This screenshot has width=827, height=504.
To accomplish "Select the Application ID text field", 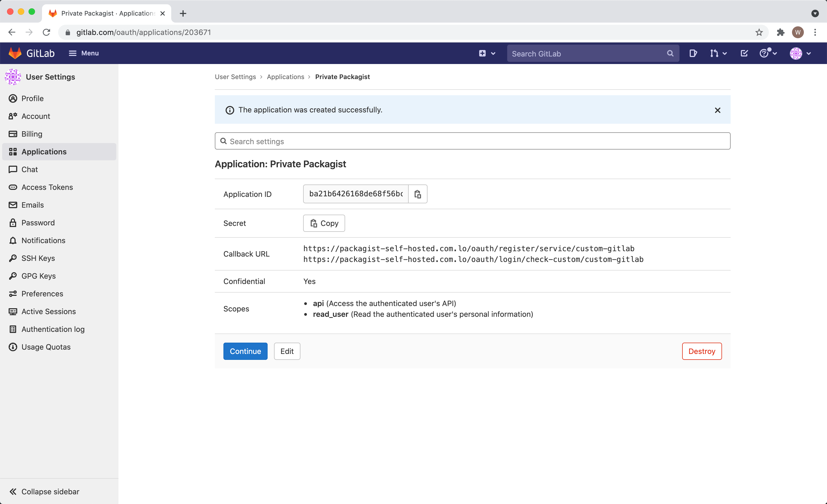I will [x=356, y=194].
